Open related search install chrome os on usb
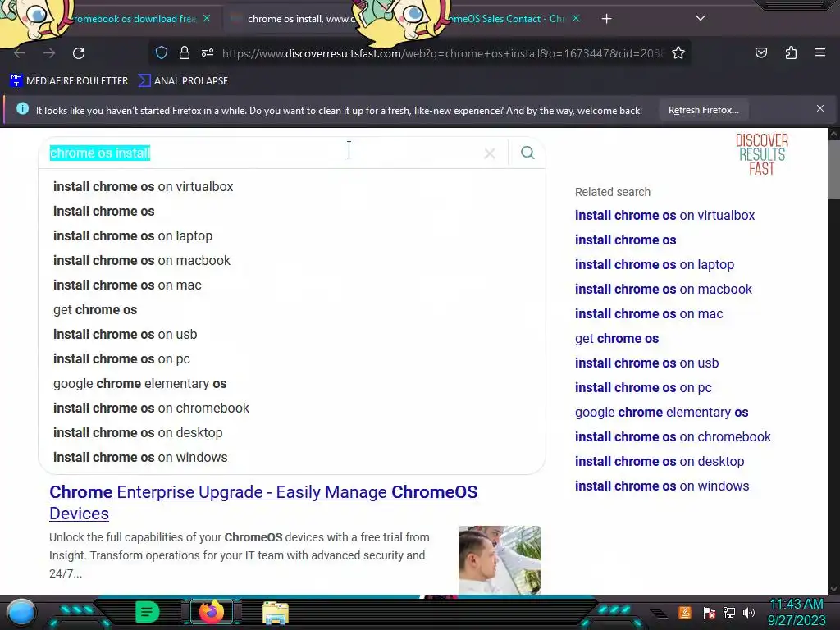Image resolution: width=840 pixels, height=630 pixels. [x=646, y=363]
